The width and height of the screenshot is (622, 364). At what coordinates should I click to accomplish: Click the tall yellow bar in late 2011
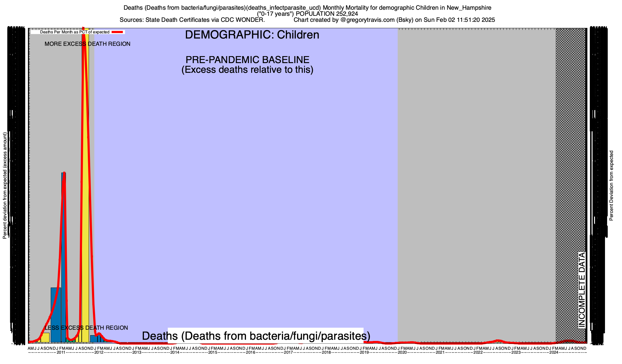(86, 182)
